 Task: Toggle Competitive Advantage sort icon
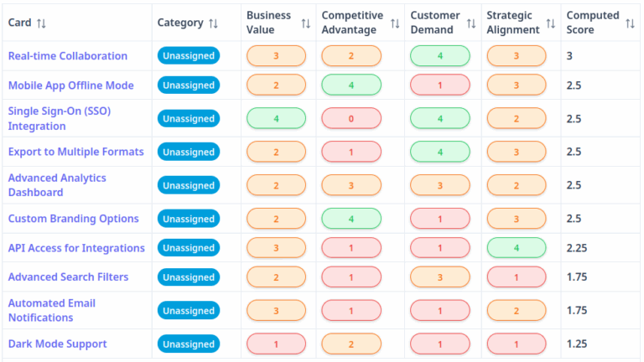pyautogui.click(x=395, y=23)
